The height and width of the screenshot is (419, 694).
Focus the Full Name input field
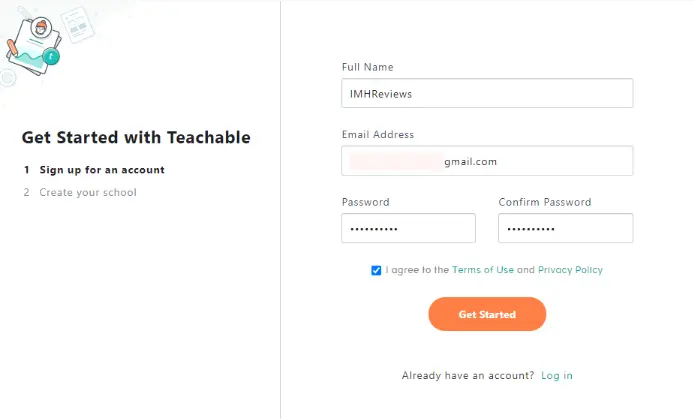click(x=487, y=93)
